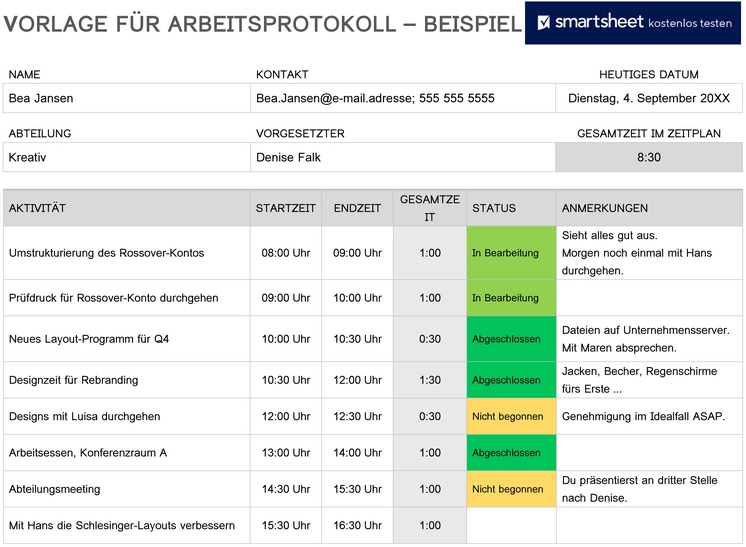Click total scheduled time '8:30'
Screen dimensions: 746x547
click(x=649, y=157)
